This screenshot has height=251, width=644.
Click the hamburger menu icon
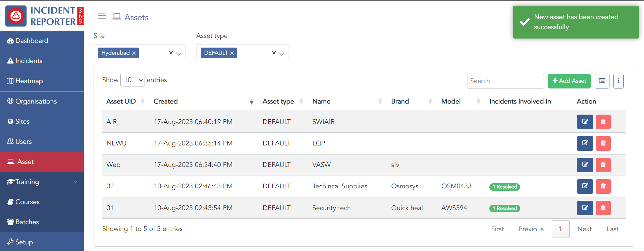(x=102, y=16)
